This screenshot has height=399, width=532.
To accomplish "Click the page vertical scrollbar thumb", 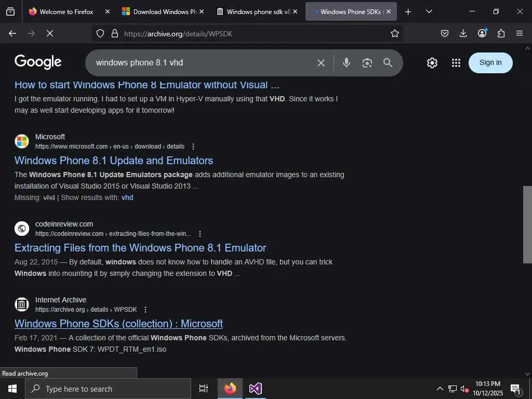I will point(527,224).
